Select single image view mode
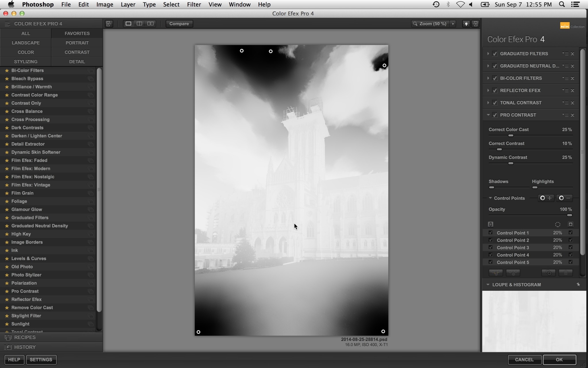 (128, 24)
